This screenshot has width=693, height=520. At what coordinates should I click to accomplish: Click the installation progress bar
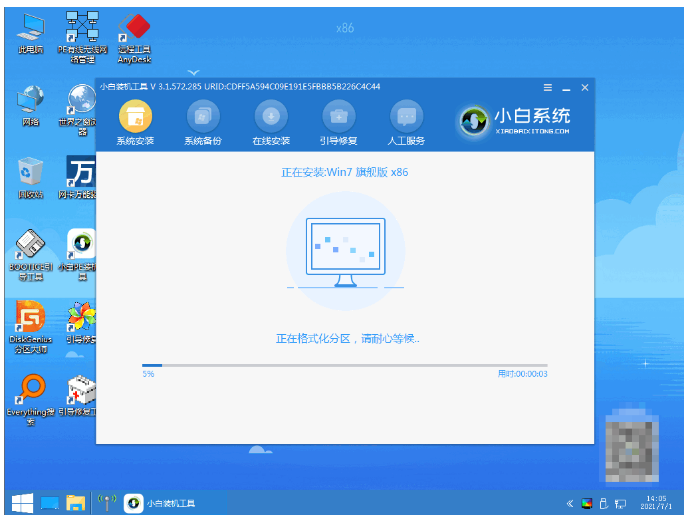click(x=344, y=365)
